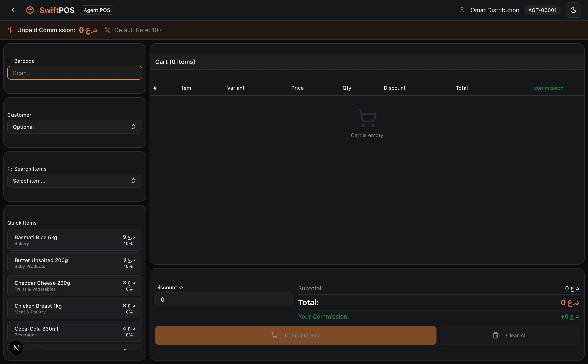588x364 pixels.
Task: Click the dollar sign commission icon
Action: coord(10,30)
